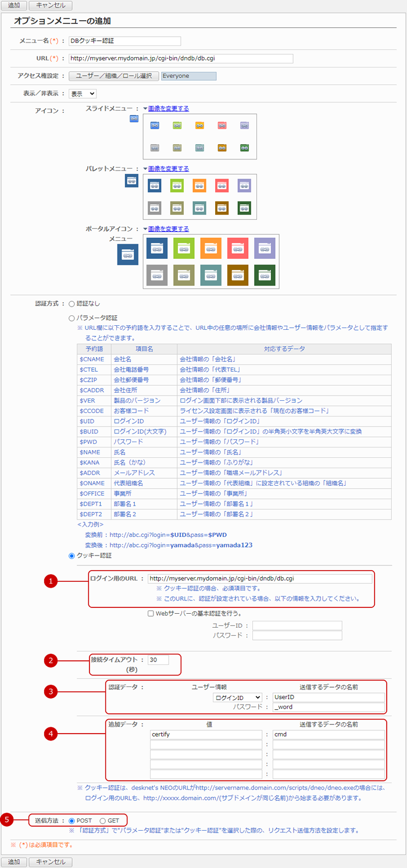The width and height of the screenshot is (407, 868).
Task: Pick the gray portal icon
Action: (x=157, y=275)
